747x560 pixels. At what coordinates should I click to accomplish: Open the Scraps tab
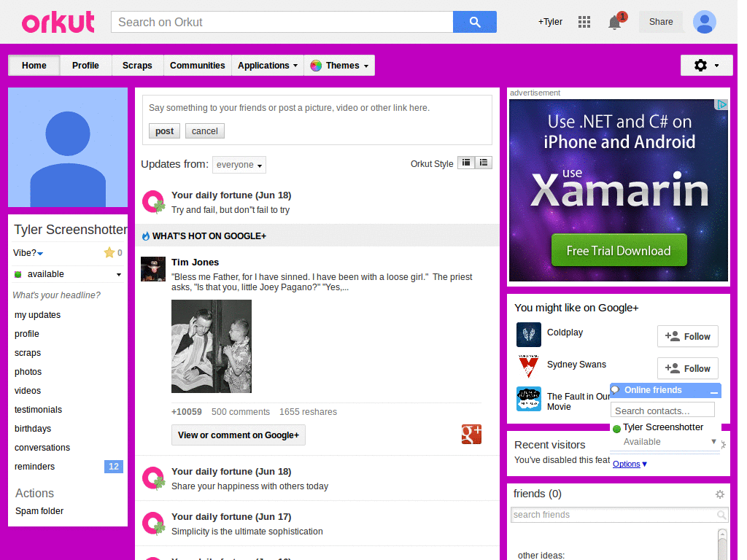(137, 65)
